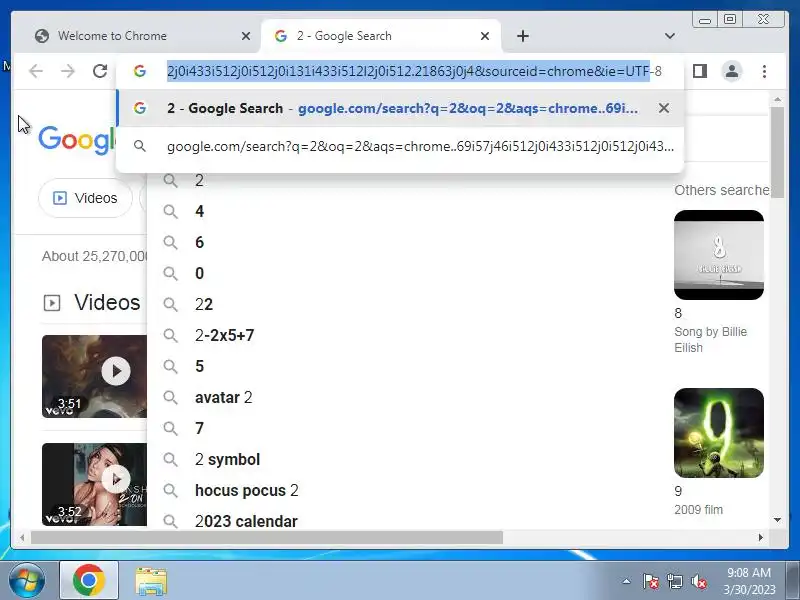The width and height of the screenshot is (800, 600).
Task: Open the Action Center flag icon
Action: pyautogui.click(x=651, y=581)
